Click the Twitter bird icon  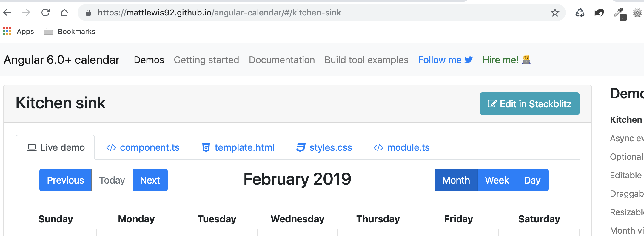(469, 60)
